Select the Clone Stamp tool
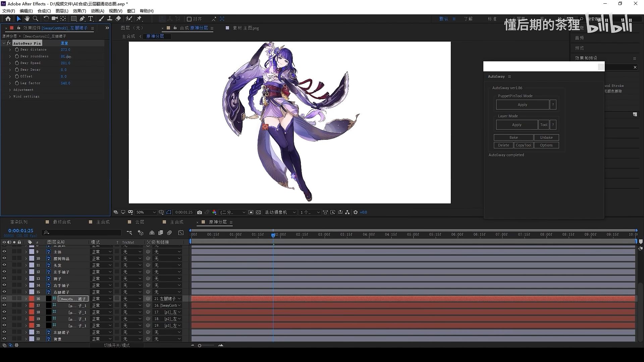The image size is (644, 362). click(x=109, y=19)
